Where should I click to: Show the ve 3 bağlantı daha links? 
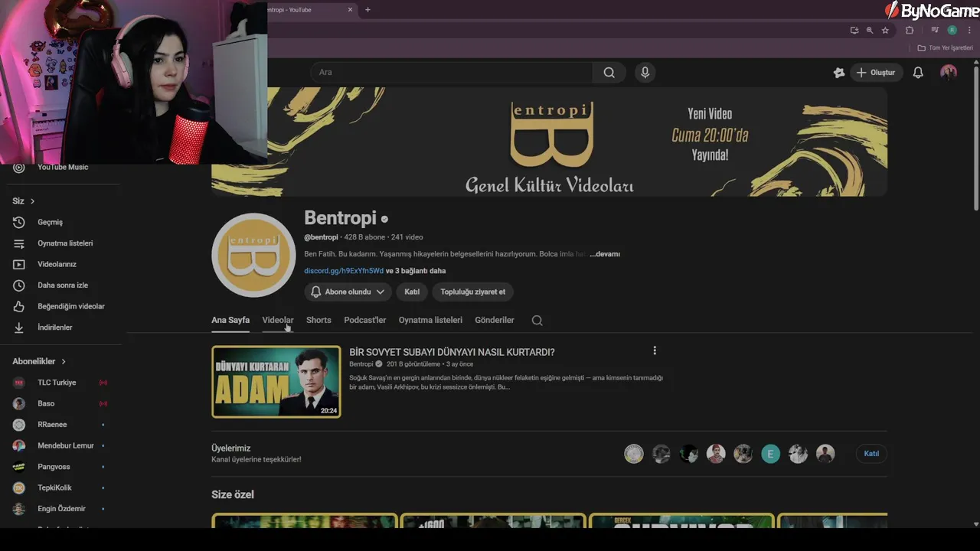click(x=416, y=271)
